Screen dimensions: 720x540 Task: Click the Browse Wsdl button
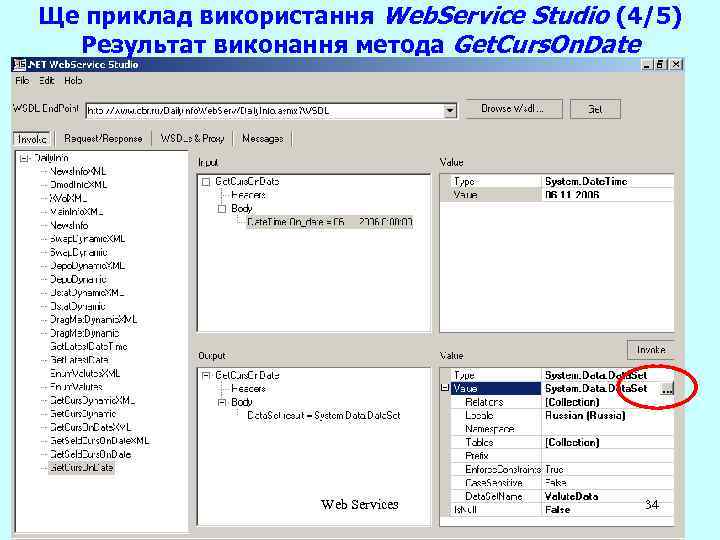(512, 109)
